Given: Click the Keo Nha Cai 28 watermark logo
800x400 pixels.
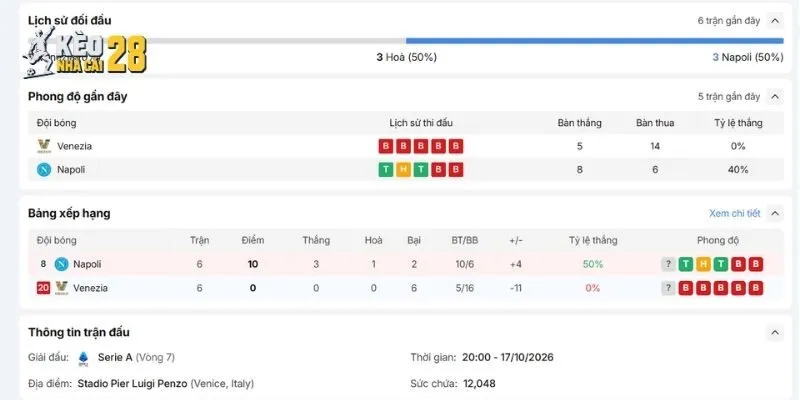Looking at the screenshot, I should click(85, 53).
